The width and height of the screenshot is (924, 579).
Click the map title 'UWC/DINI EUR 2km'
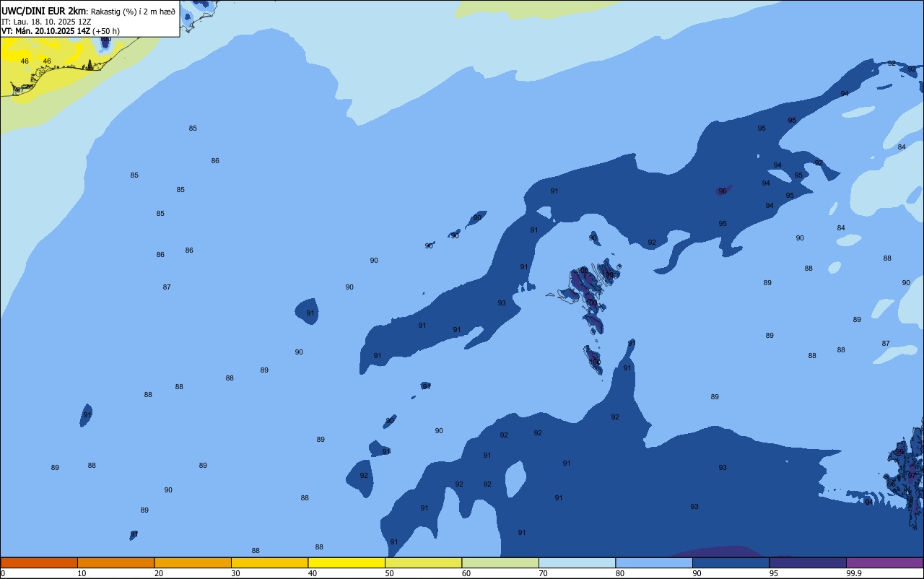point(44,10)
